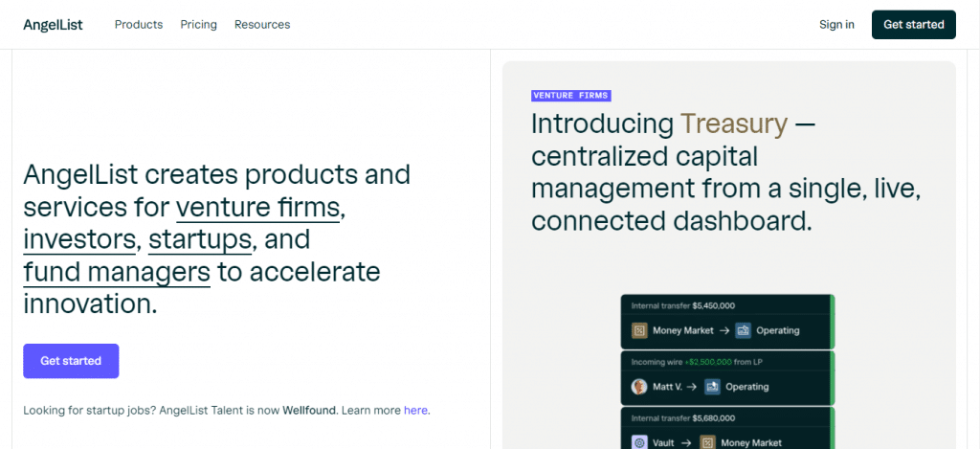This screenshot has height=449, width=980.
Task: Click the Money Market icon beside Vault
Action: pyautogui.click(x=708, y=442)
